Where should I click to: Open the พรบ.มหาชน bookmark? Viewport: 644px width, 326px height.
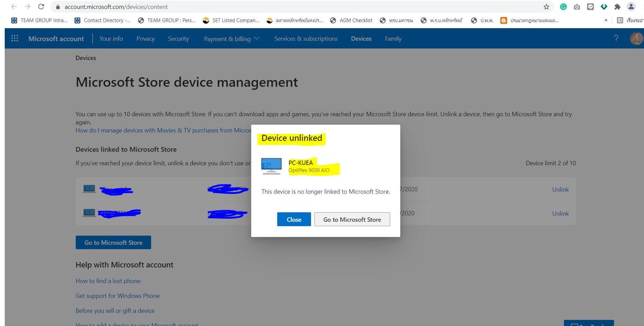(396, 20)
